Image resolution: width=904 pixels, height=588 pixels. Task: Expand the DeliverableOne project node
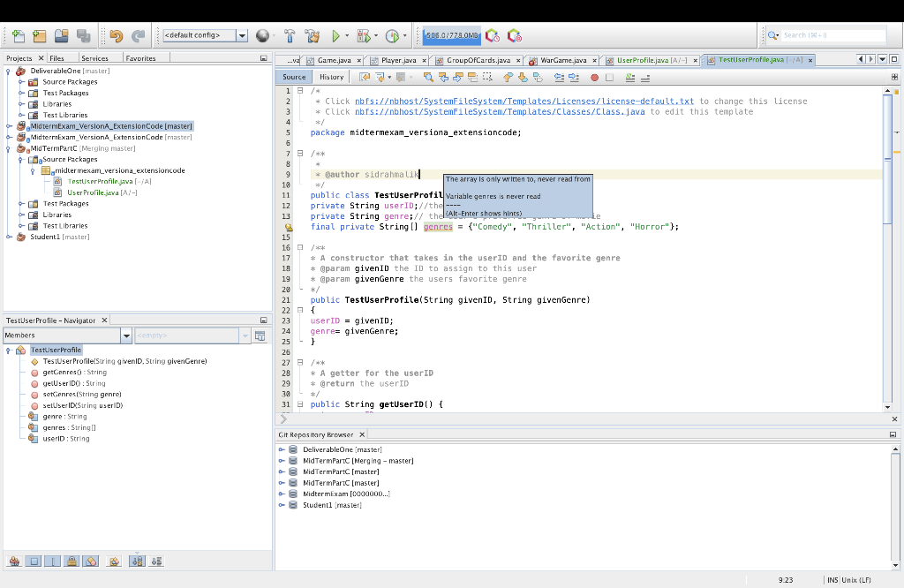coord(9,71)
